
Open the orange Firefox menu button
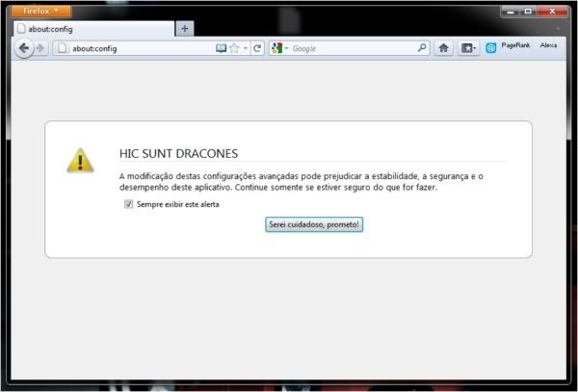click(x=40, y=11)
